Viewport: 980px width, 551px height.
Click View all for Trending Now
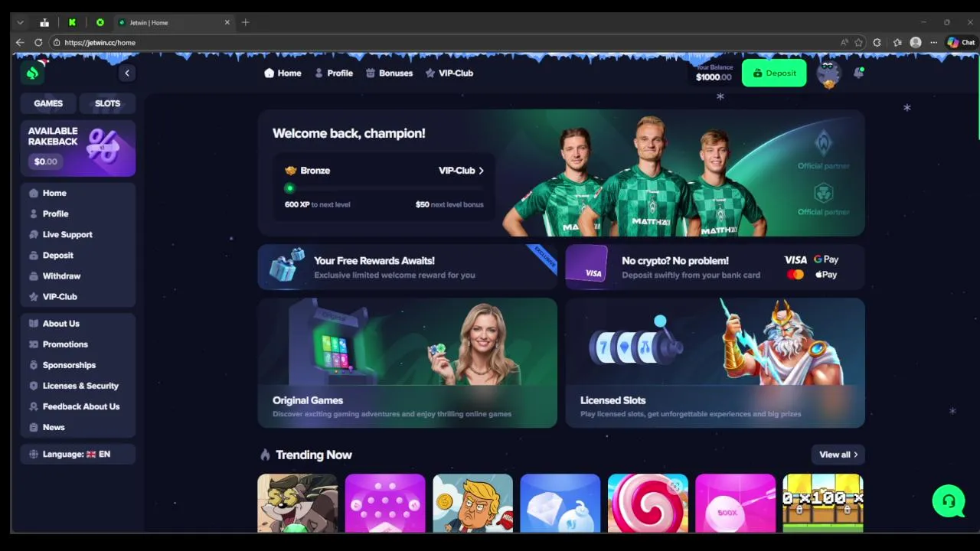(838, 455)
